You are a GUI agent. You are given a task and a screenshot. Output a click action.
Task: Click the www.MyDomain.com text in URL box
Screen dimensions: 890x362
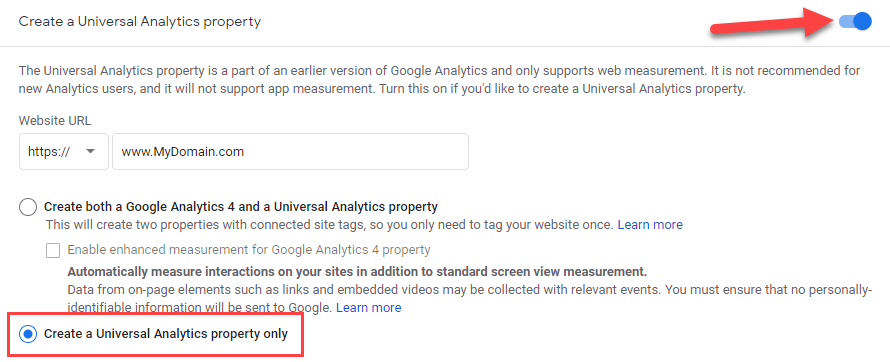tap(183, 152)
